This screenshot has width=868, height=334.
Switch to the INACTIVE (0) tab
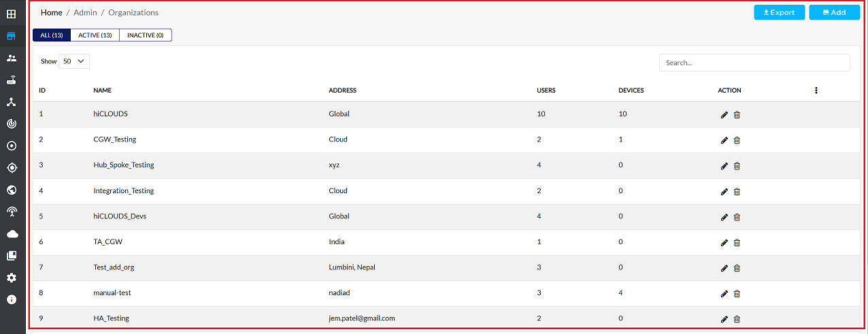145,35
